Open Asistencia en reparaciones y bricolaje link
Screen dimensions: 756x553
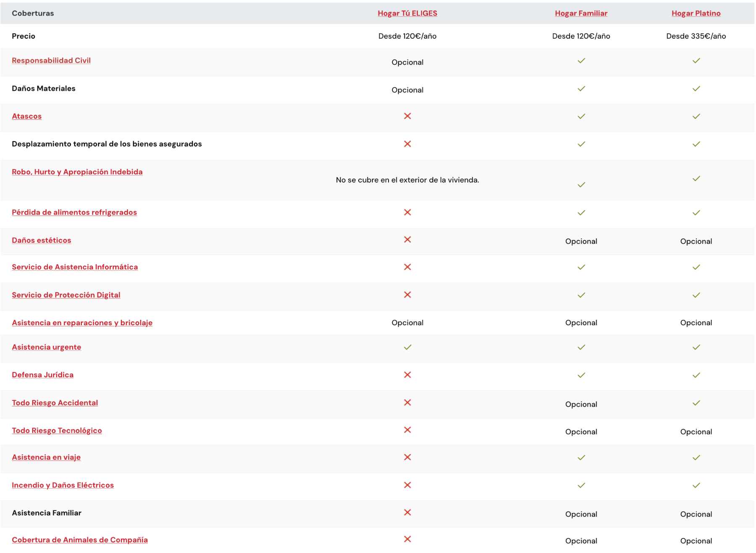tap(82, 323)
